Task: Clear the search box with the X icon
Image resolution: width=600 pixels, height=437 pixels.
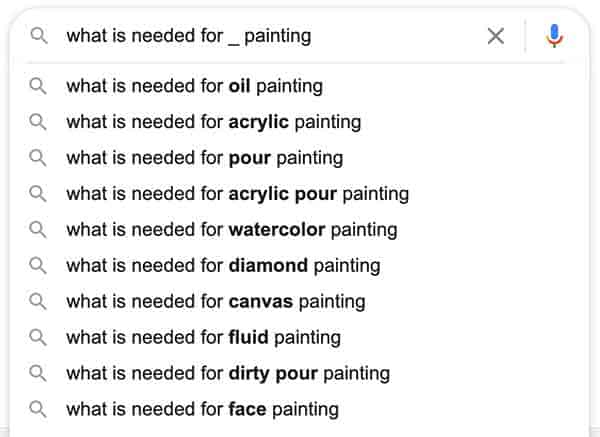Action: 496,36
